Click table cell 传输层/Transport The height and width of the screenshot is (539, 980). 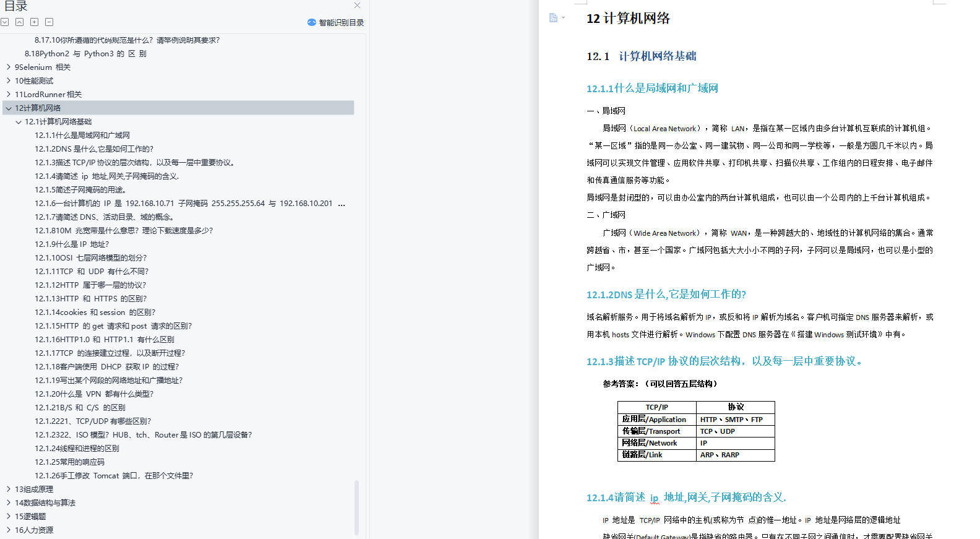click(x=657, y=431)
